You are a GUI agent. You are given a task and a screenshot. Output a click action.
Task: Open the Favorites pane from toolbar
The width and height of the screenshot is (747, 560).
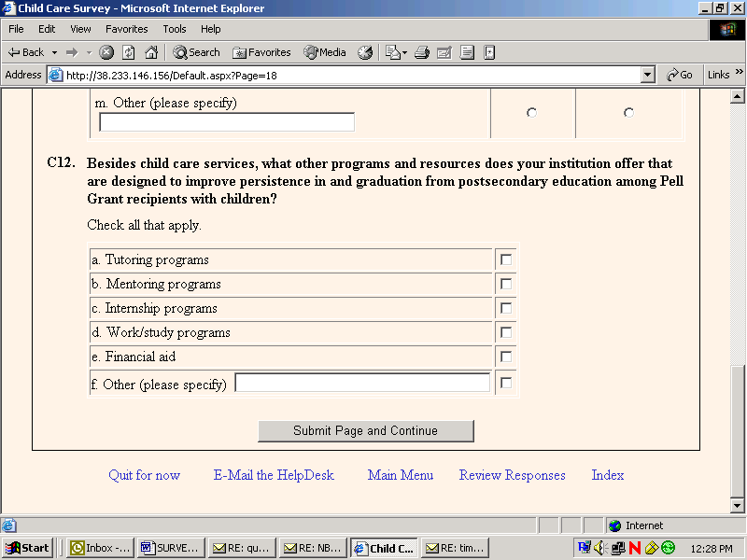click(261, 52)
